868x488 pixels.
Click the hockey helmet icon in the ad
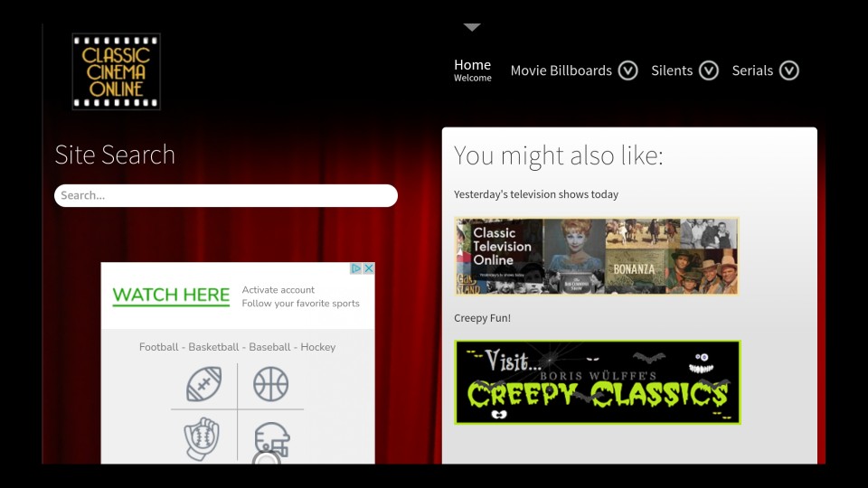click(x=272, y=441)
